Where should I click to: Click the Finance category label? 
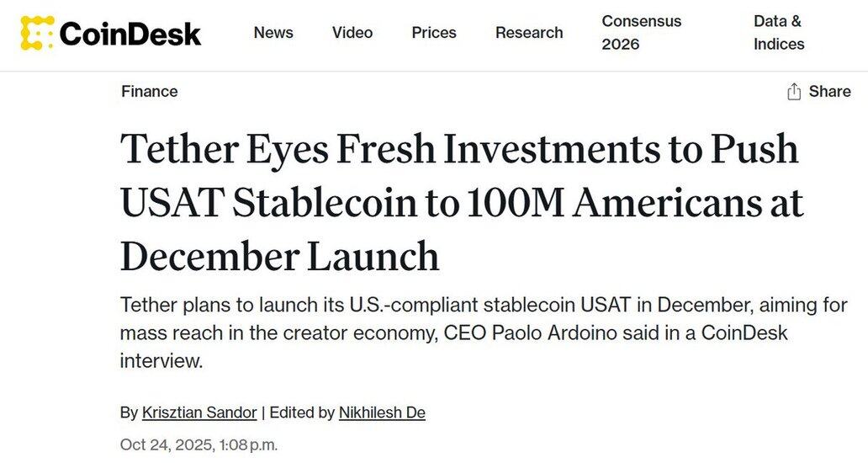(149, 92)
